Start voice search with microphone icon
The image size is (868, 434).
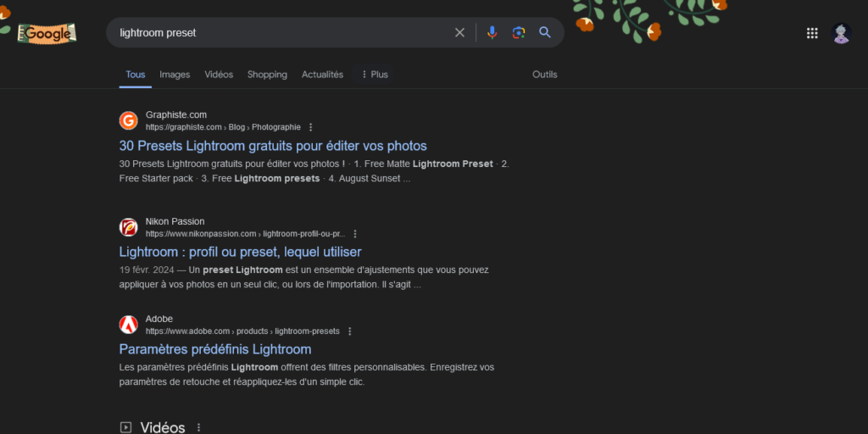492,33
